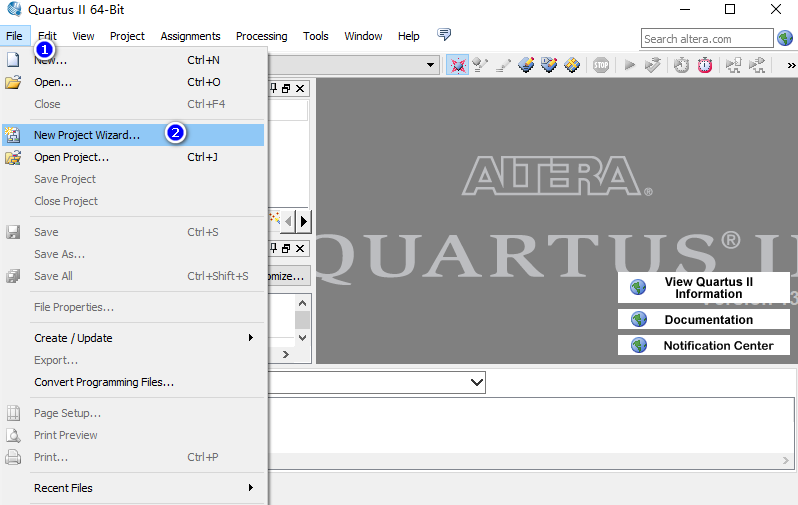Click the Start Analysis & Synthesis icon
Image resolution: width=798 pixels, height=505 pixels.
click(652, 65)
